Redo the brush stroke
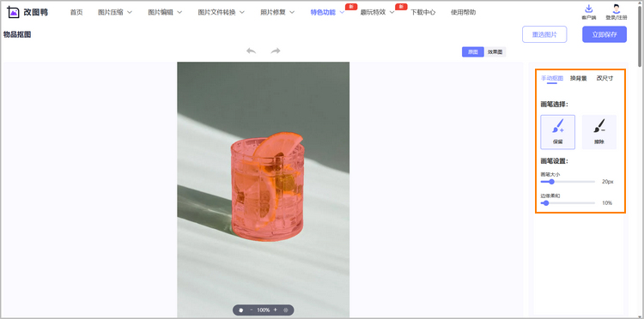Screen dimensions: 644x319 click(275, 51)
